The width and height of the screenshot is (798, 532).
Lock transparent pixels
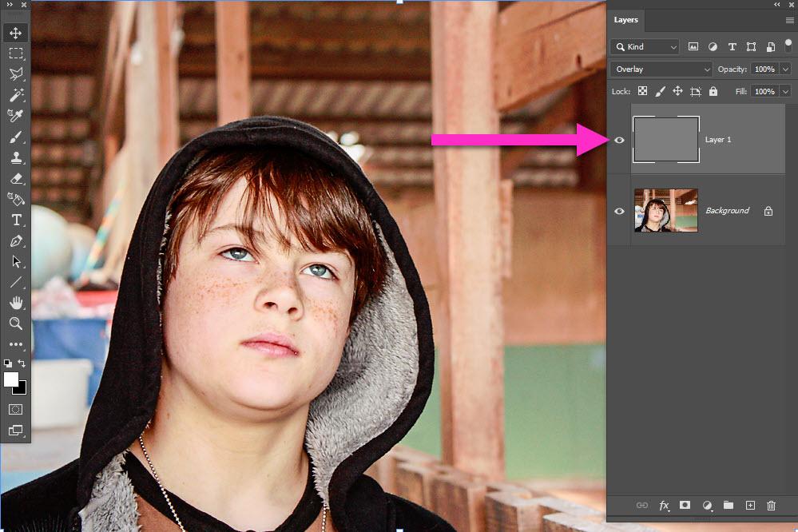tap(643, 91)
